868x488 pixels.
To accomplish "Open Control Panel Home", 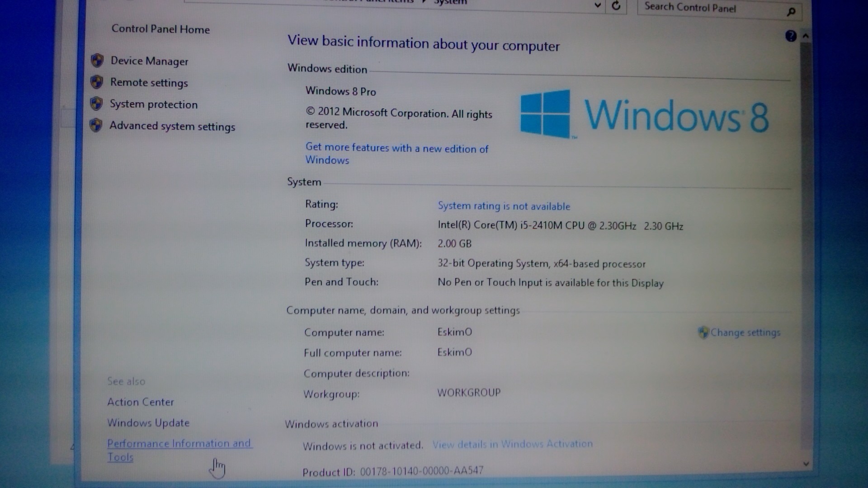I will coord(160,29).
